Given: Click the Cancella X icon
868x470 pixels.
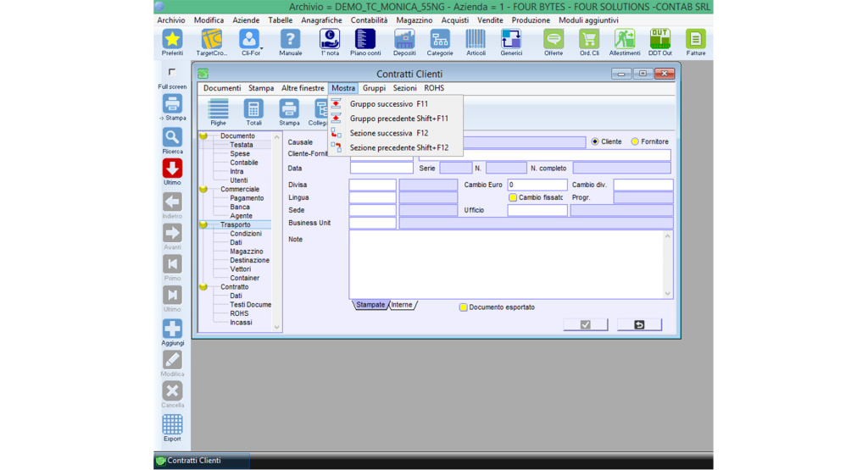Looking at the screenshot, I should pyautogui.click(x=172, y=391).
